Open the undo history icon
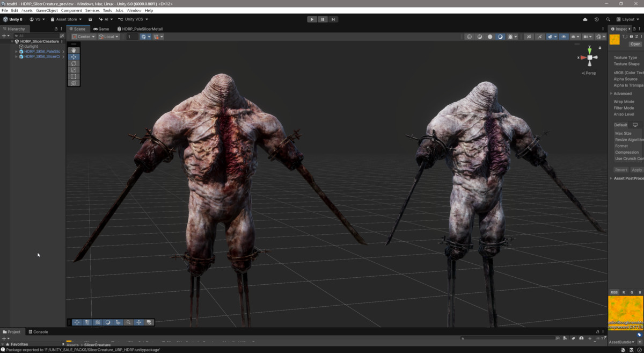This screenshot has width=644, height=353. 596,19
